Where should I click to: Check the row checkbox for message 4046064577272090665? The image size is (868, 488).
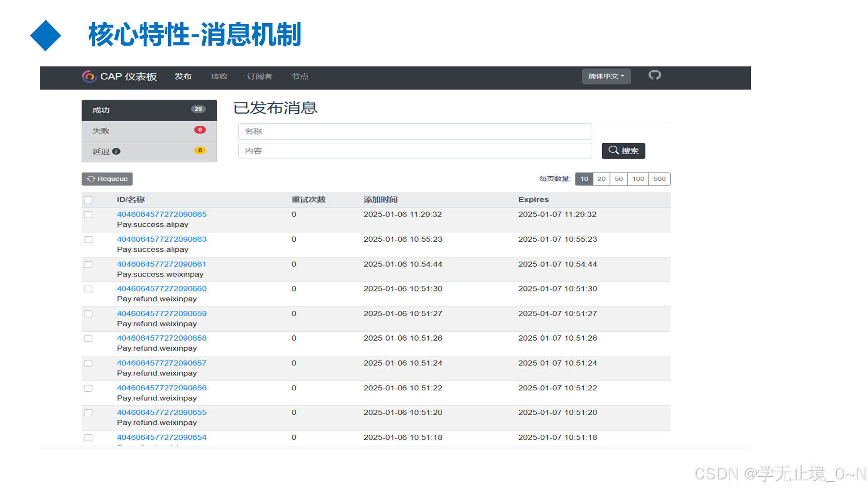[88, 215]
